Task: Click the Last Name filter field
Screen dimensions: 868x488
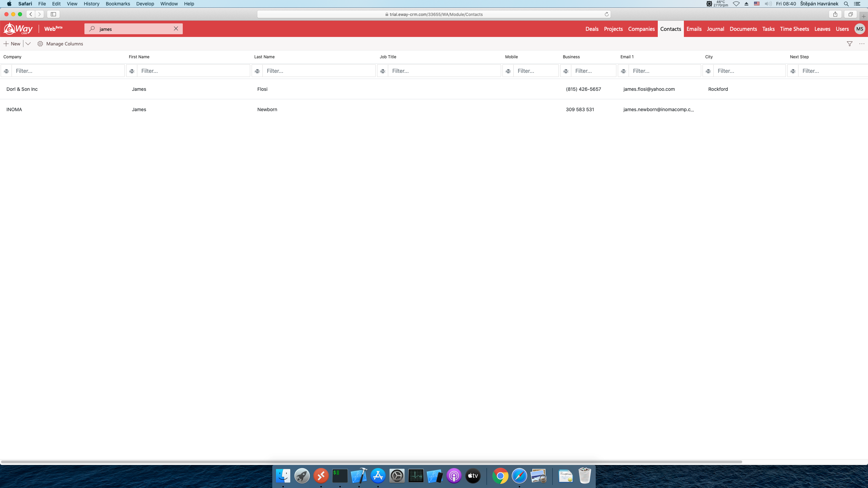Action: [x=319, y=71]
